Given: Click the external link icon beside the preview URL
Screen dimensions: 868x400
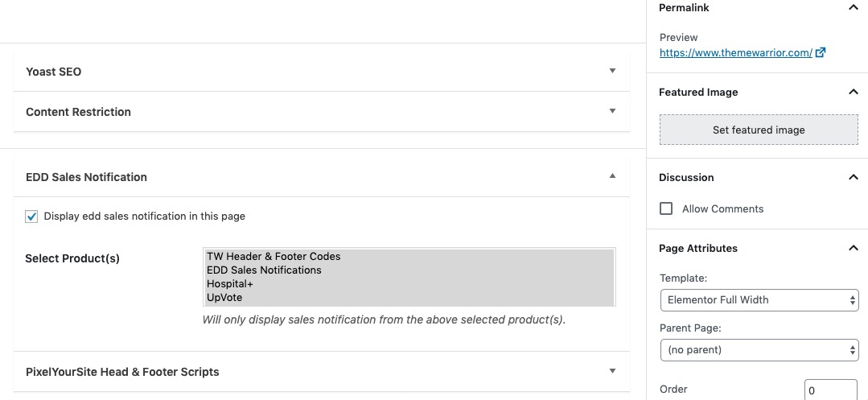Looking at the screenshot, I should 821,53.
